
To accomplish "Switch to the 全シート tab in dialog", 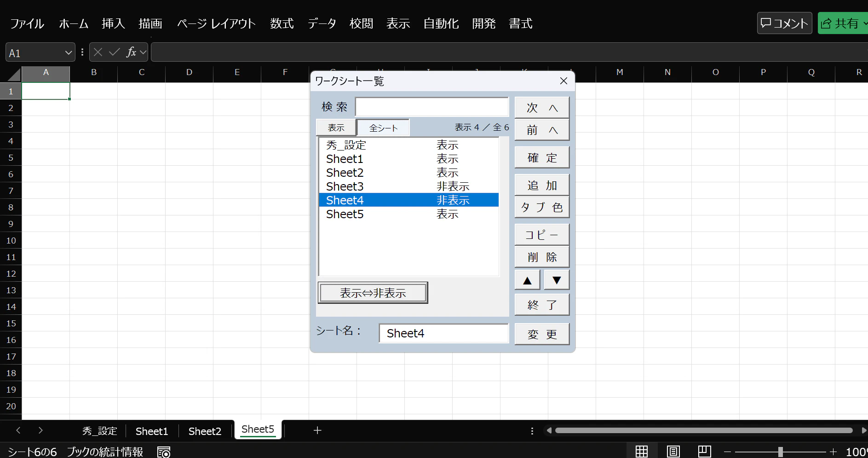I will pos(383,128).
